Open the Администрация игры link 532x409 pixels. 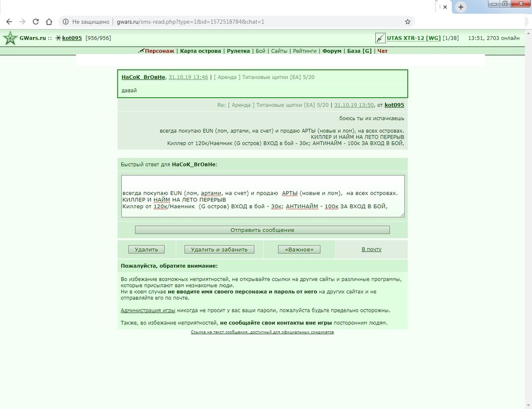pyautogui.click(x=148, y=310)
